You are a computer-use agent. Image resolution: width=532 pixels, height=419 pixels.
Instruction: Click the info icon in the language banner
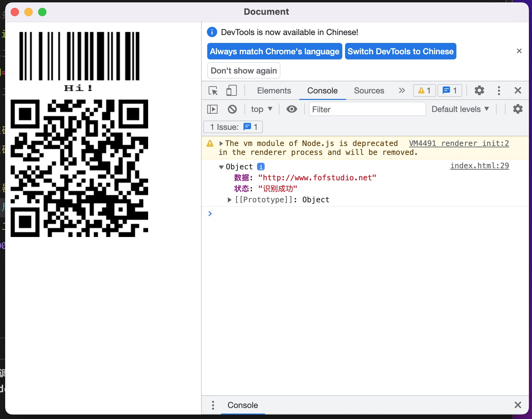212,32
